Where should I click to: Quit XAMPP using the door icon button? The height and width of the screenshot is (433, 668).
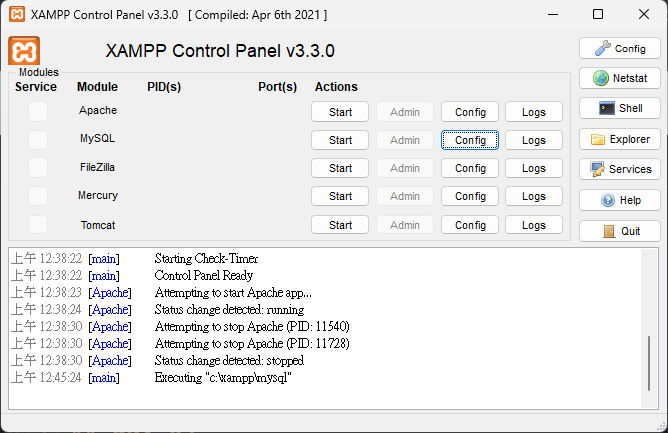click(x=619, y=231)
